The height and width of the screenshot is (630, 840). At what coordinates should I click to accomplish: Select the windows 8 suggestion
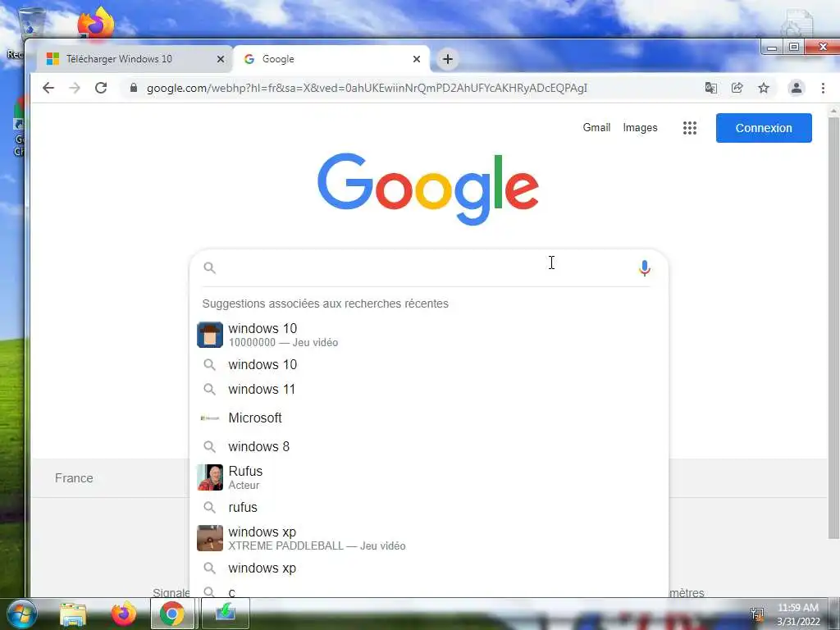pos(428,447)
